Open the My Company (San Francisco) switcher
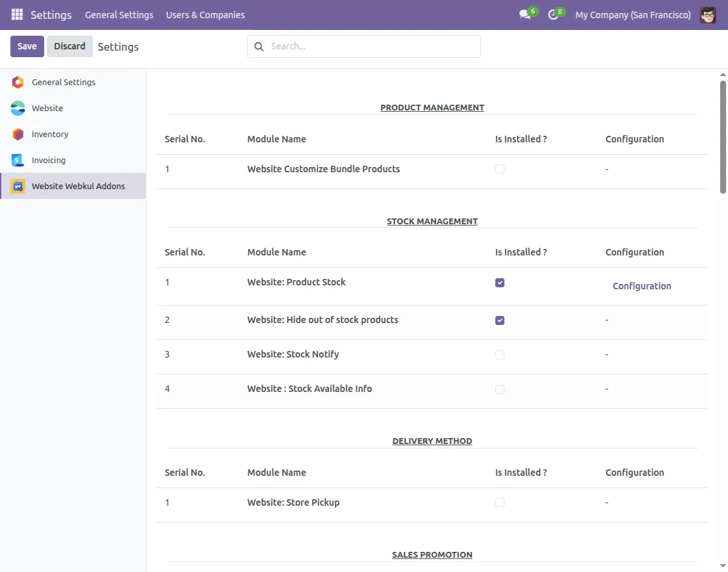 pyautogui.click(x=632, y=15)
